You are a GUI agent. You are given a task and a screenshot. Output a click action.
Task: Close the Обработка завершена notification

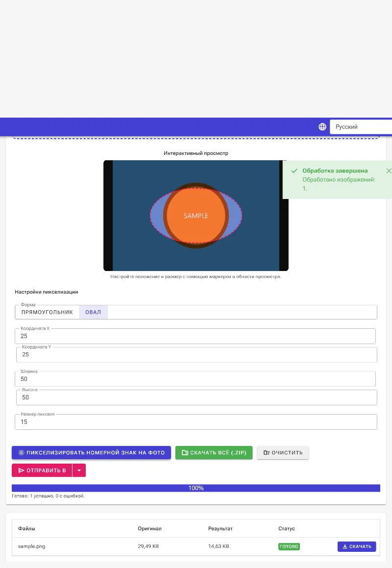[x=389, y=171]
